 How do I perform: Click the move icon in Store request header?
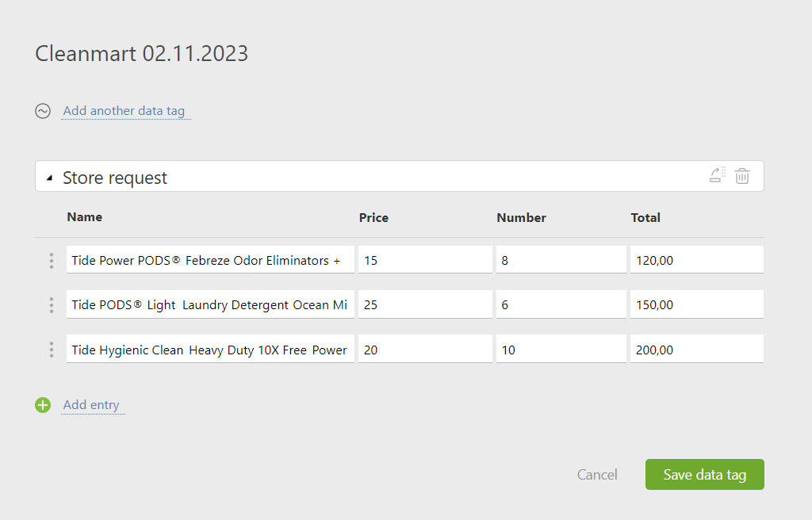click(x=717, y=175)
